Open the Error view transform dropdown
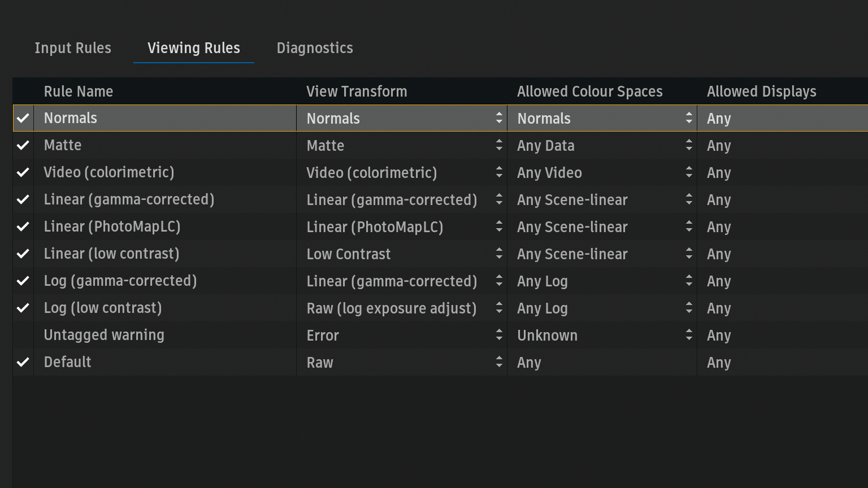Viewport: 868px width, 488px height. (x=498, y=335)
